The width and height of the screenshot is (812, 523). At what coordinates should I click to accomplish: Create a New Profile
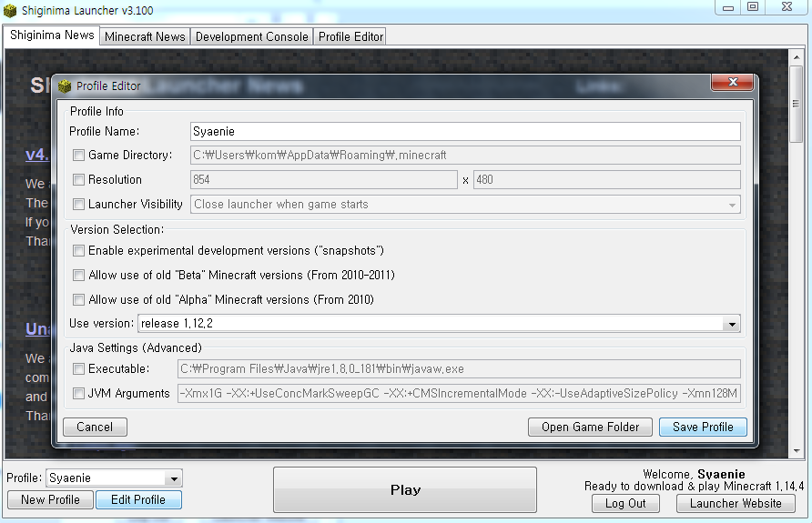click(x=50, y=499)
